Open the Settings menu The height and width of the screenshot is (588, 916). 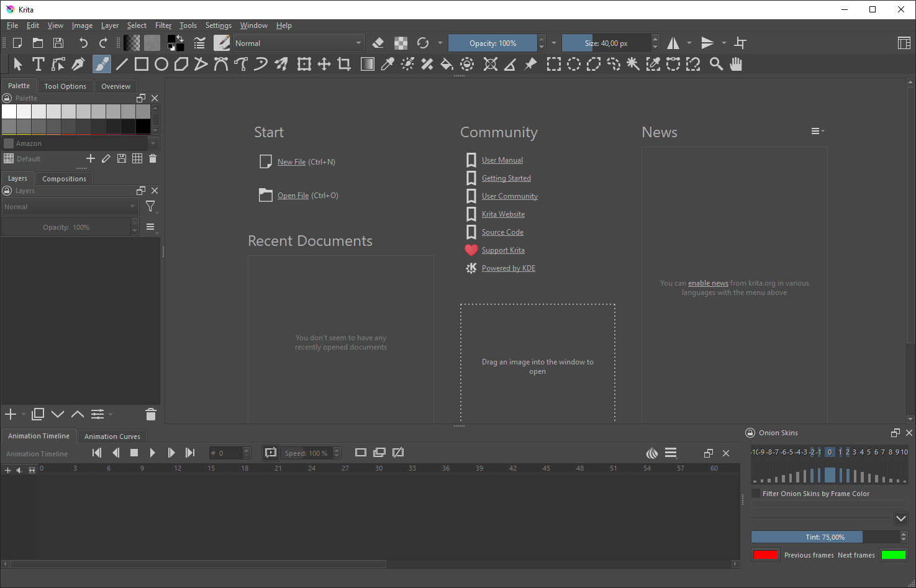click(x=219, y=25)
